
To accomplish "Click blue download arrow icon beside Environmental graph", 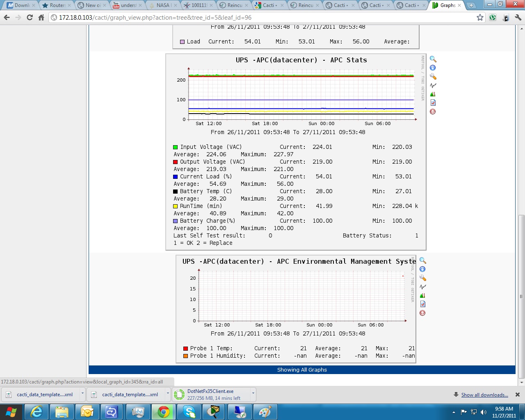I will pyautogui.click(x=422, y=269).
